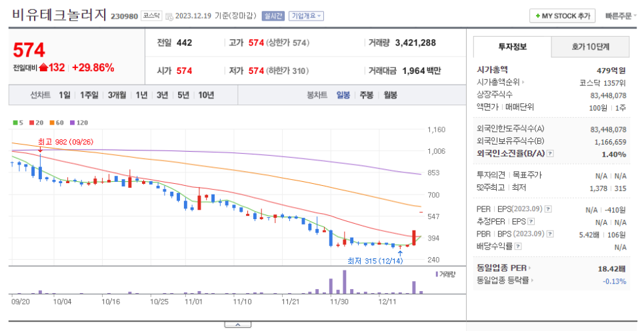Screen dimensions: 644x331
Task: Click the 상한가 574 text
Action: [x=287, y=43]
